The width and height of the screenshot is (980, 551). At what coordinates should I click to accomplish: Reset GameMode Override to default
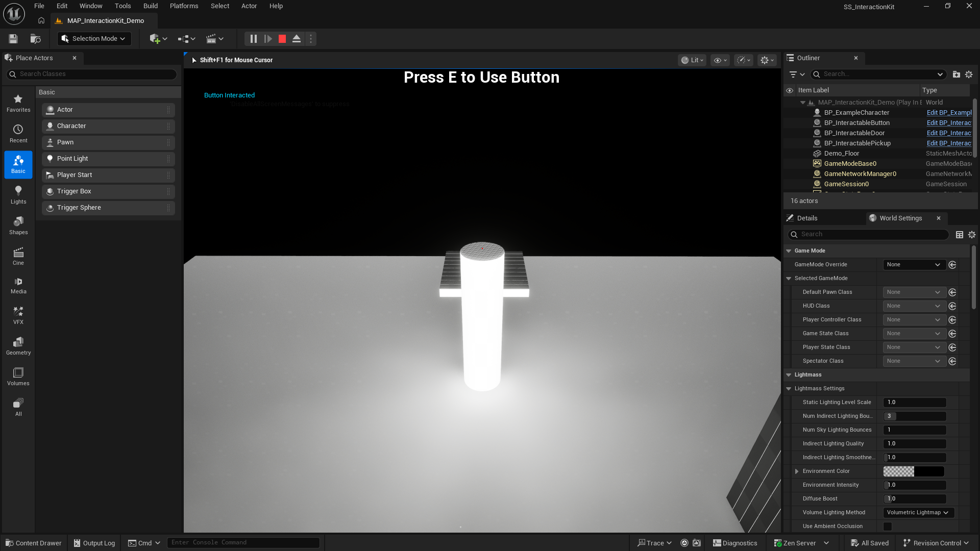point(952,265)
